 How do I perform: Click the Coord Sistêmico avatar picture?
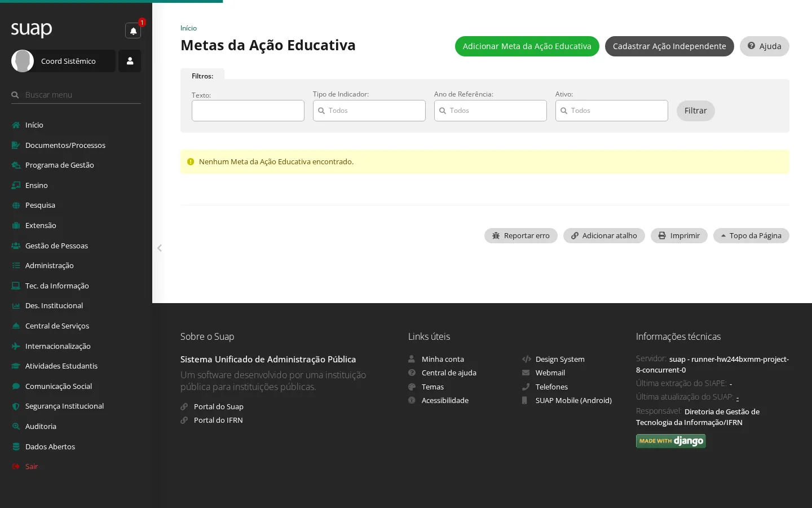click(23, 61)
